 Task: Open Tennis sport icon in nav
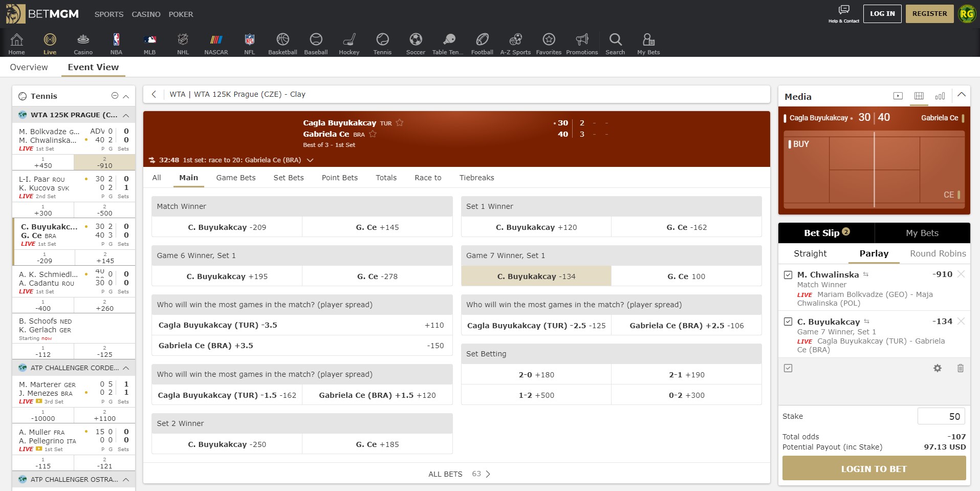pos(382,39)
